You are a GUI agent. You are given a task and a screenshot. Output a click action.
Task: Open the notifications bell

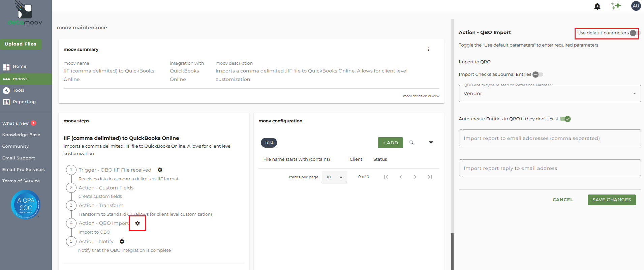tap(597, 6)
